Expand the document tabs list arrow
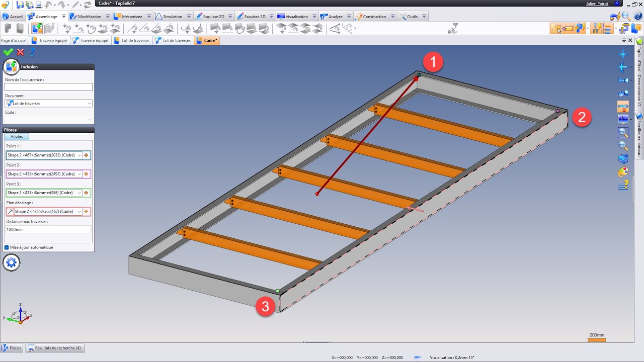The width and height of the screenshot is (644, 362). coord(624,40)
